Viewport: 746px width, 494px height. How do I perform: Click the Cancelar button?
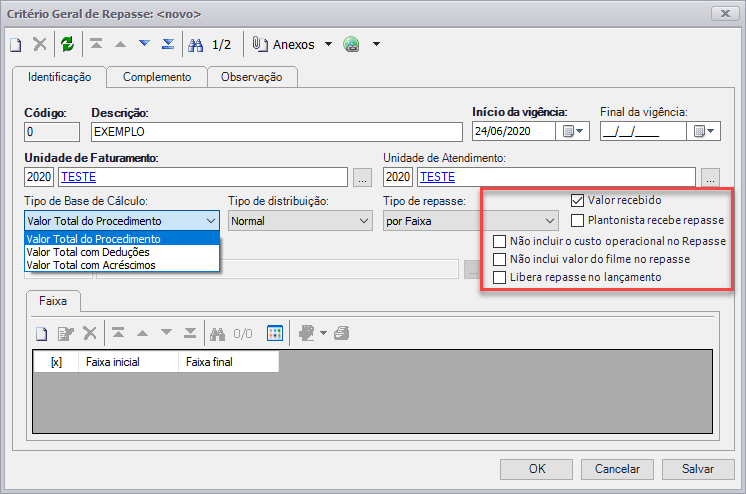617,469
